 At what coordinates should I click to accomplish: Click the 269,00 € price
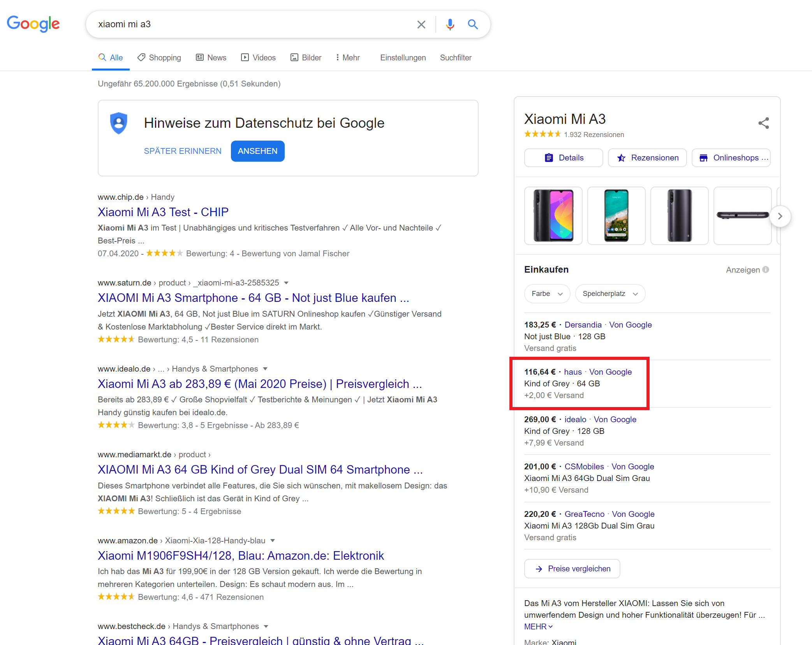(540, 419)
